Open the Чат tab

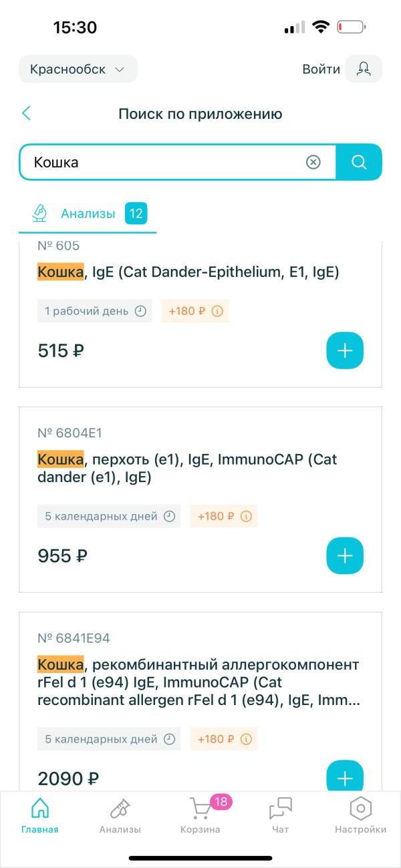(x=281, y=816)
